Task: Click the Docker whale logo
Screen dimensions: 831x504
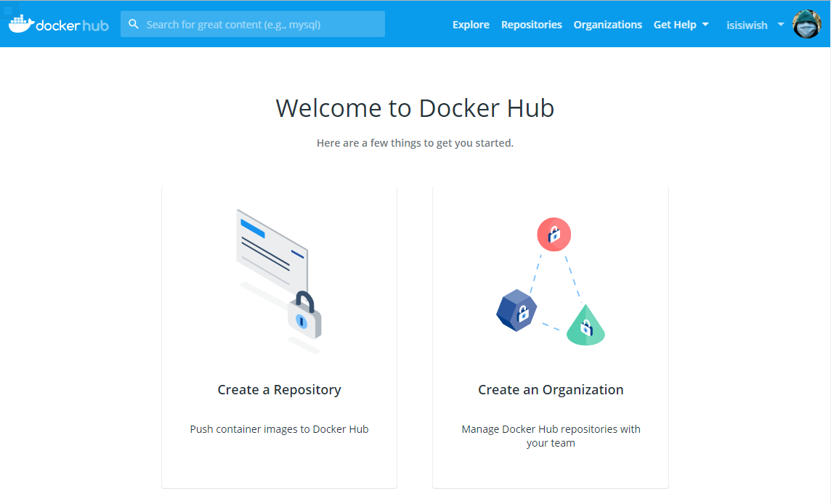Action: pos(22,23)
